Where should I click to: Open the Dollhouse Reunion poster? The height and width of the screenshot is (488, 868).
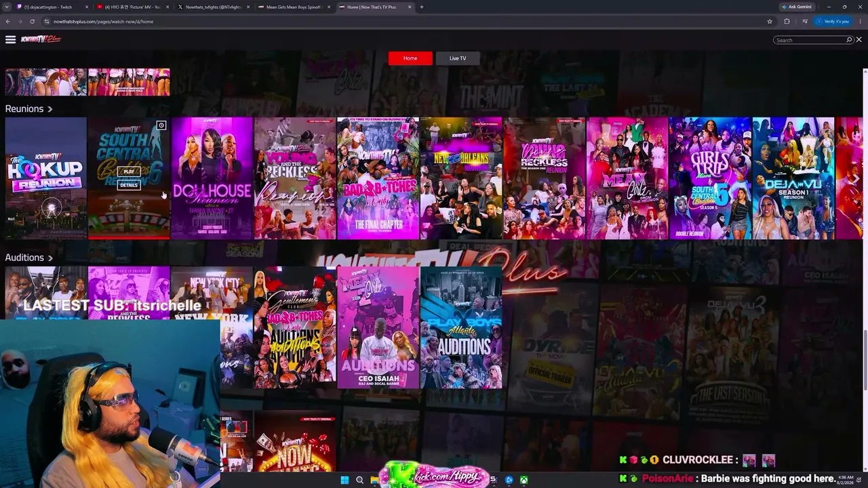212,178
